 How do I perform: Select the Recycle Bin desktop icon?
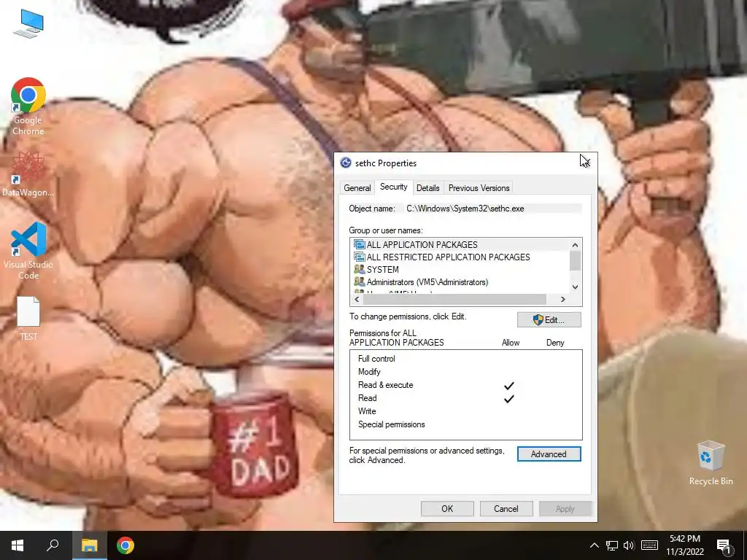point(711,463)
